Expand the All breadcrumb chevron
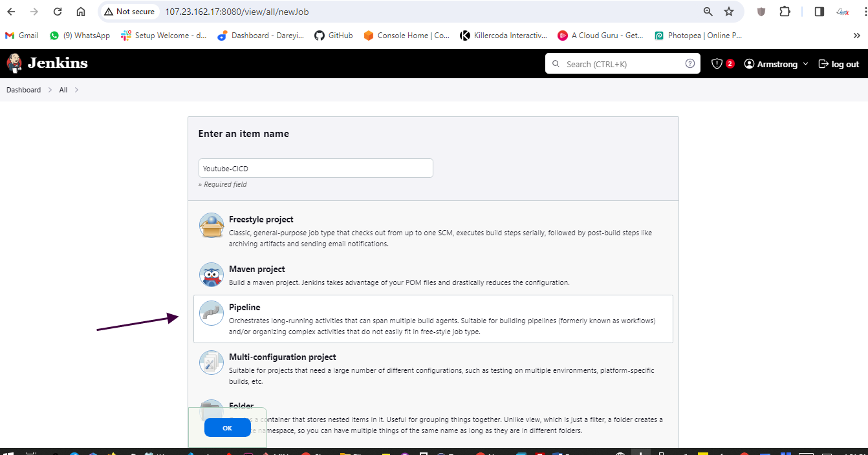Viewport: 868px width, 455px height. (76, 90)
